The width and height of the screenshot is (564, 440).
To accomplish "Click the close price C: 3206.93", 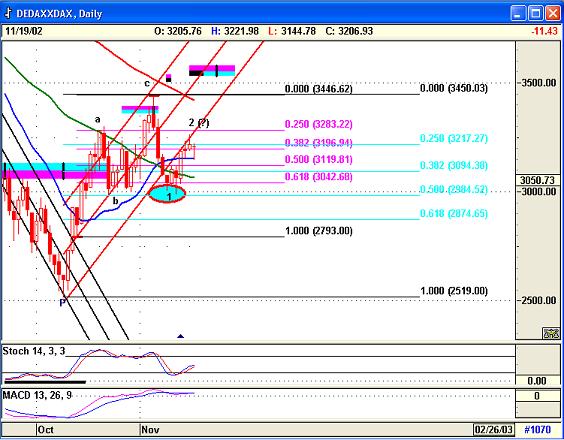I will point(349,31).
